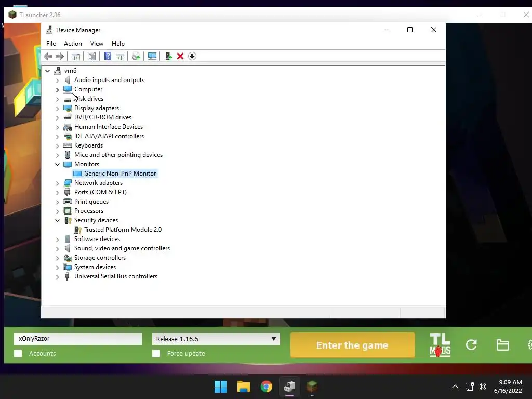
Task: Click the Enable device toolbar icon
Action: pos(168,56)
